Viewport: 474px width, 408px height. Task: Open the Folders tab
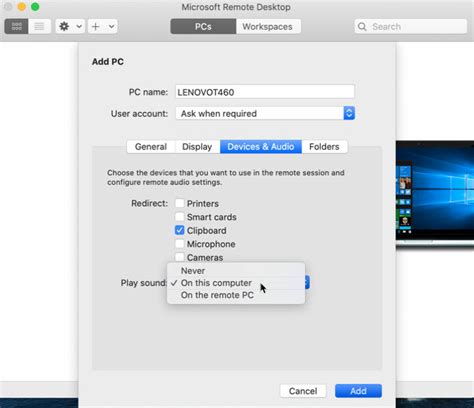tap(324, 147)
